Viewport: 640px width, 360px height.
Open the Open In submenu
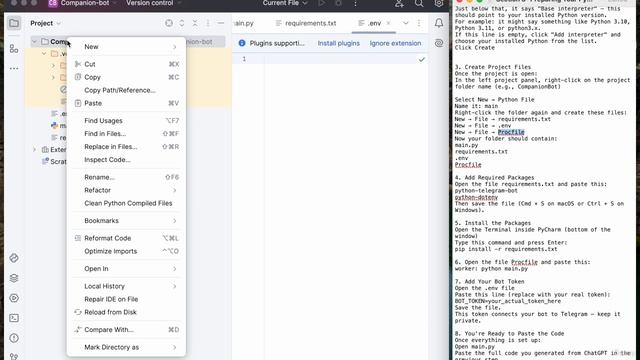click(x=126, y=269)
